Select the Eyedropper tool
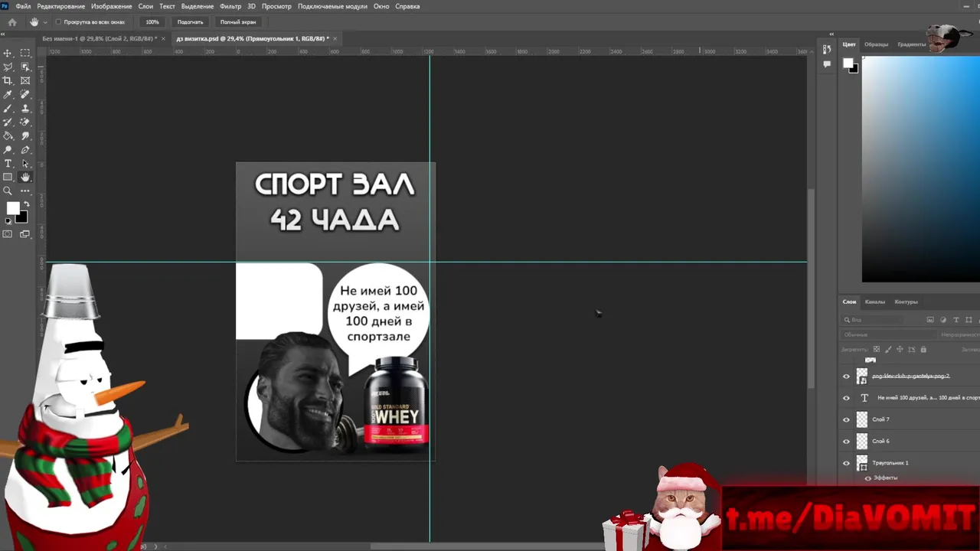This screenshot has height=551, width=980. (x=8, y=94)
